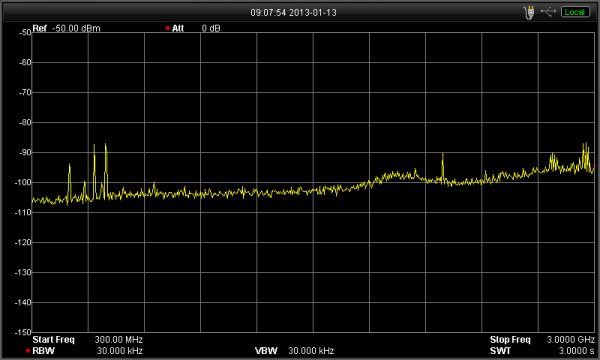
Task: Toggle the green Local mode indicator
Action: tap(575, 12)
